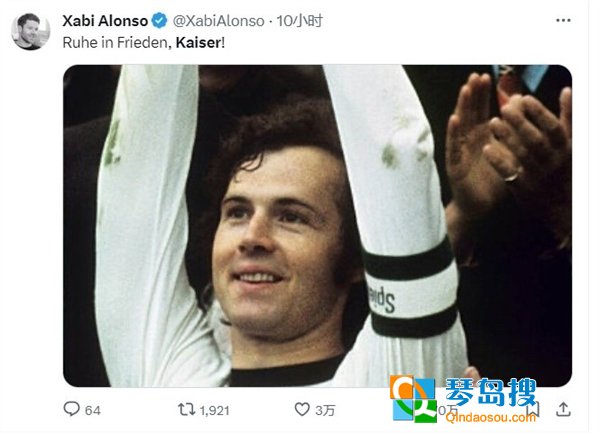Click the share upload icon
The width and height of the screenshot is (600, 433).
pyautogui.click(x=563, y=410)
